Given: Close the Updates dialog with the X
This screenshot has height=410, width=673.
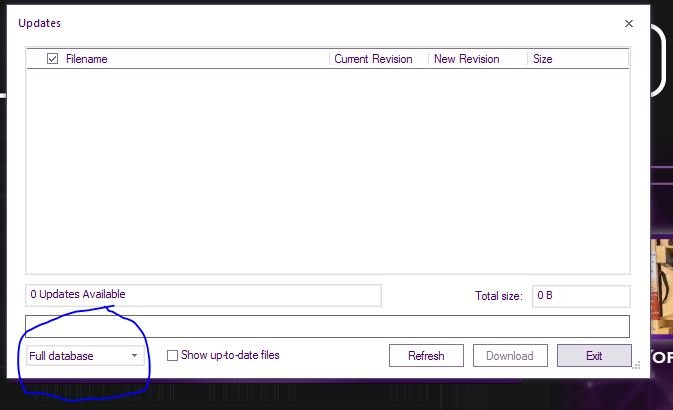Looking at the screenshot, I should point(628,23).
